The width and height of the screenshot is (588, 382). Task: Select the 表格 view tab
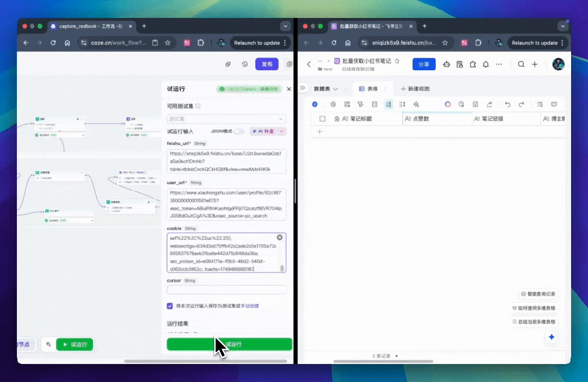(x=368, y=89)
